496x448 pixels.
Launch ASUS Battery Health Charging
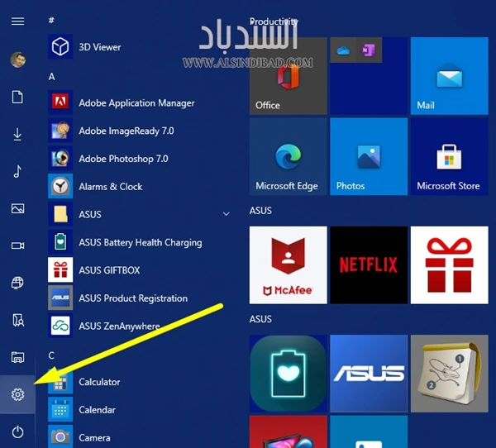pos(139,242)
